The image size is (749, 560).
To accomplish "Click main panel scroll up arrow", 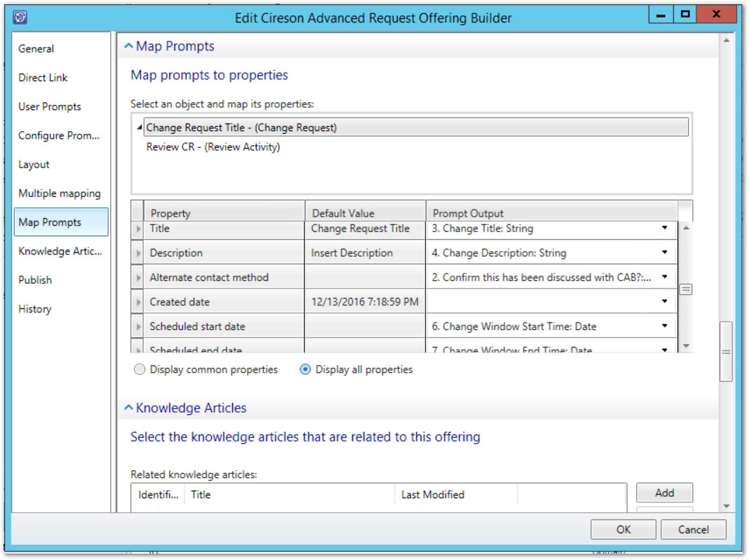I will 726,41.
